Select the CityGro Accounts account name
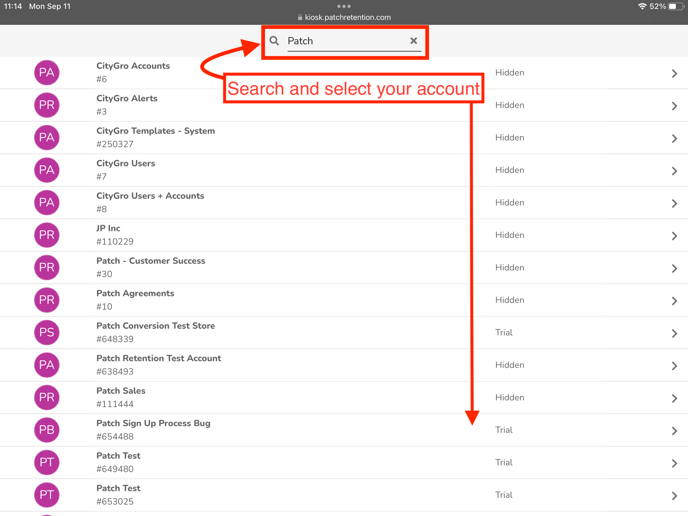Screen dimensions: 688x516 coord(133,66)
